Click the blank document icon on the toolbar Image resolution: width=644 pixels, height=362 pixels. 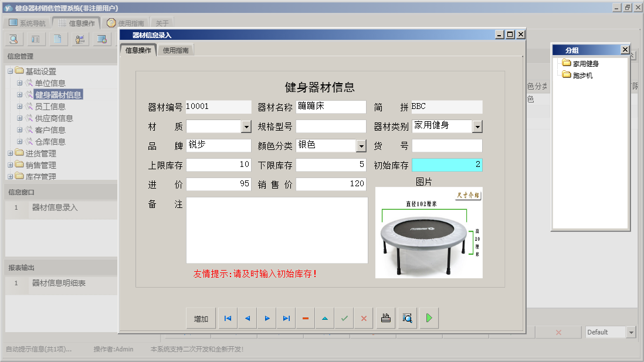pos(56,39)
